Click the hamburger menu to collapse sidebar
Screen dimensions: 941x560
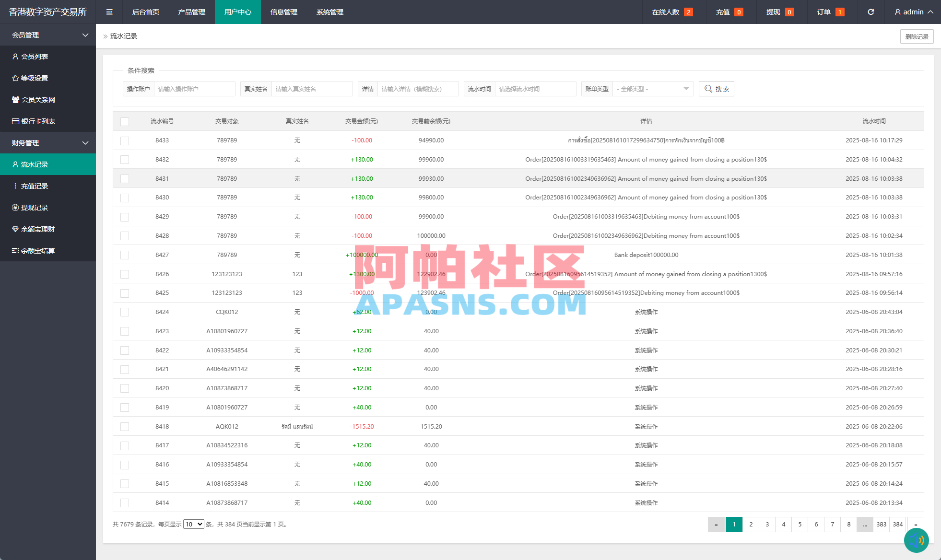tap(109, 12)
